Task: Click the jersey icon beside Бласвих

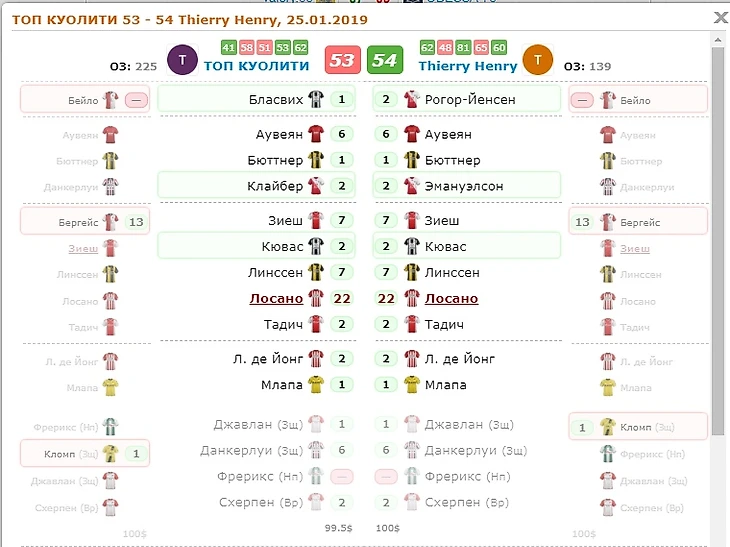Action: pos(316,99)
